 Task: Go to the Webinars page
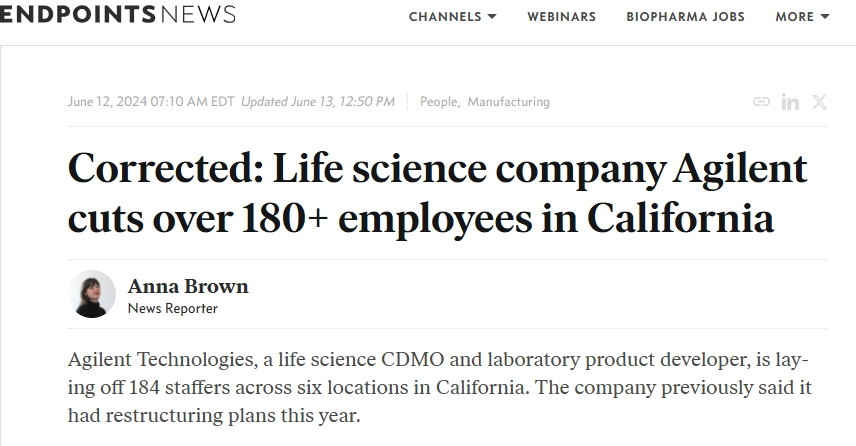pos(561,17)
